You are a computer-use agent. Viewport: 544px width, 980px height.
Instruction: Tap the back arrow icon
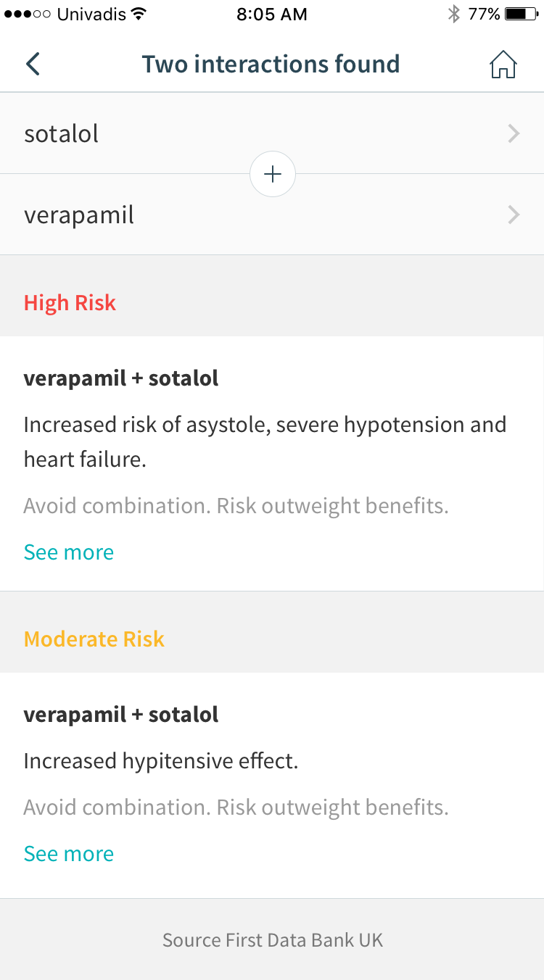pyautogui.click(x=33, y=64)
